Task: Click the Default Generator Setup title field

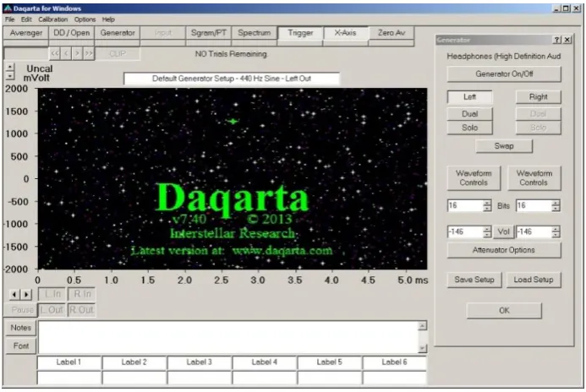Action: (x=232, y=79)
